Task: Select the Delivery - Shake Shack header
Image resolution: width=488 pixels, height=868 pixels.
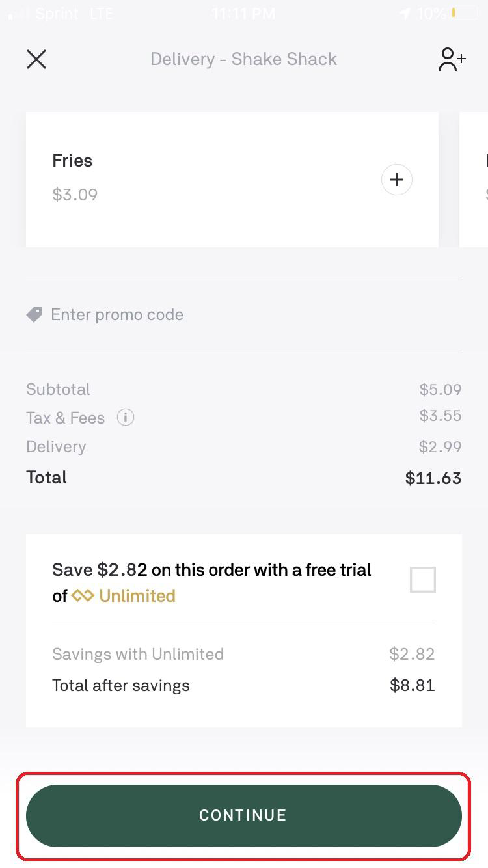Action: tap(243, 59)
